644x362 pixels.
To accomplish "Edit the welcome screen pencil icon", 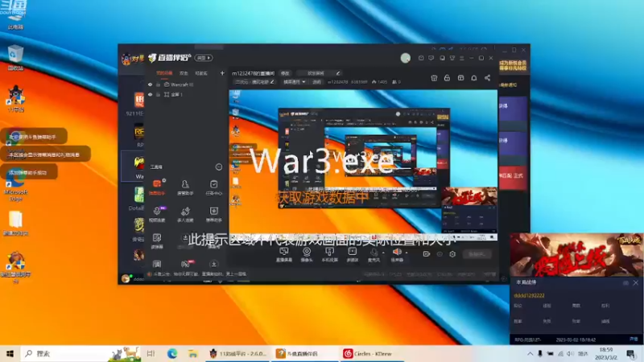I will pos(337,73).
